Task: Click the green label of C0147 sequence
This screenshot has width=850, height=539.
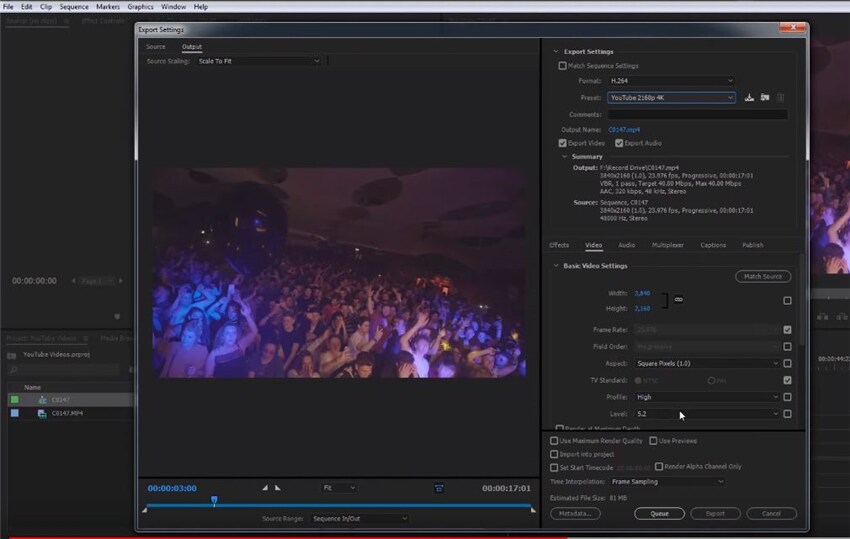Action: tap(15, 400)
